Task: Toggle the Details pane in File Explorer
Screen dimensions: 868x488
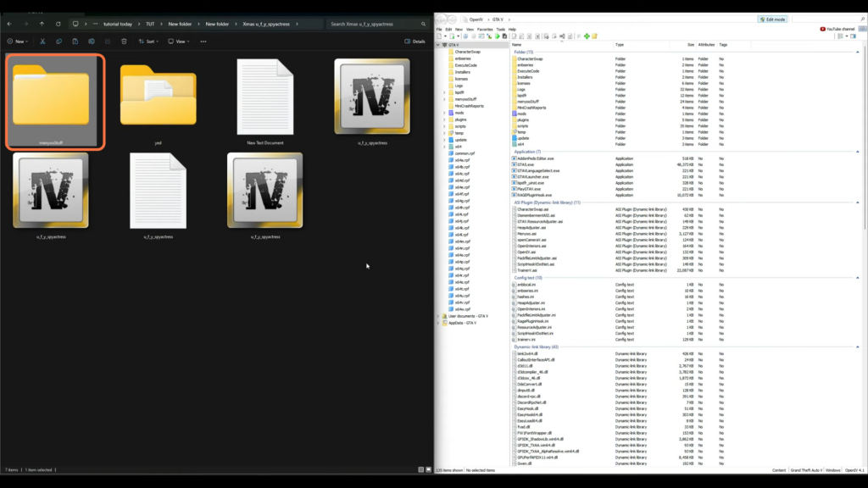Action: tap(415, 42)
